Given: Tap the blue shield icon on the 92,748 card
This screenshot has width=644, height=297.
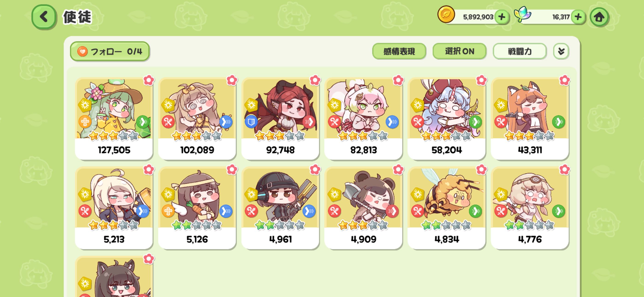Looking at the screenshot, I should click(251, 122).
